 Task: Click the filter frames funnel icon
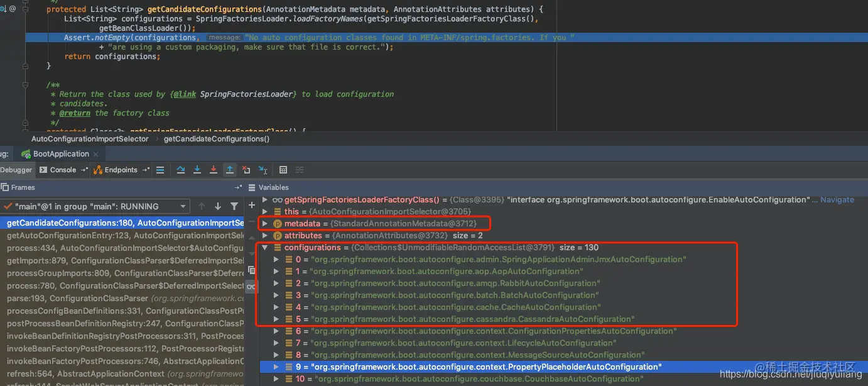[x=234, y=206]
